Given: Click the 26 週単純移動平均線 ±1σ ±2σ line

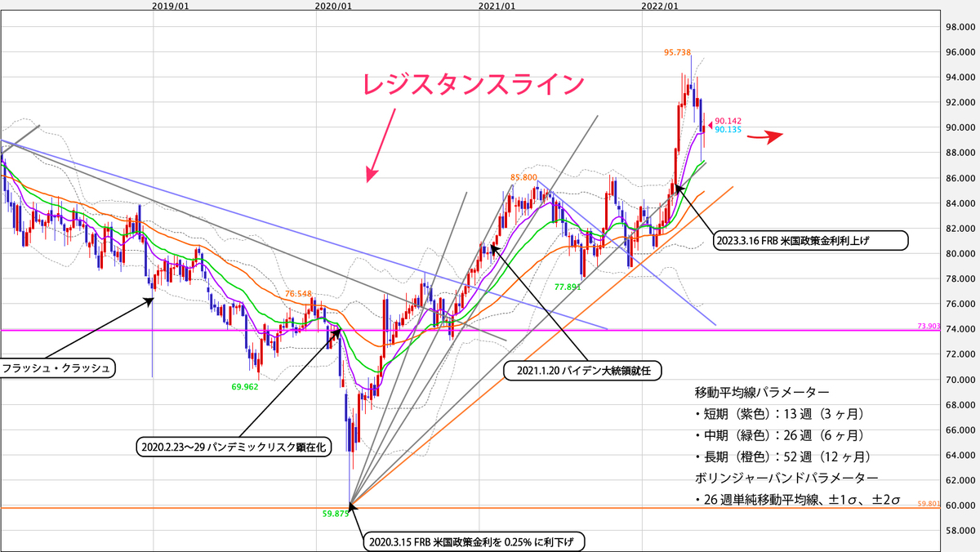Looking at the screenshot, I should click(797, 499).
